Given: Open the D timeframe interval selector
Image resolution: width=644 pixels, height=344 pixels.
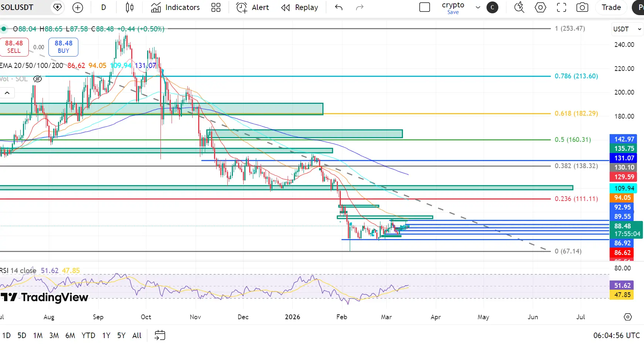Looking at the screenshot, I should [x=104, y=7].
